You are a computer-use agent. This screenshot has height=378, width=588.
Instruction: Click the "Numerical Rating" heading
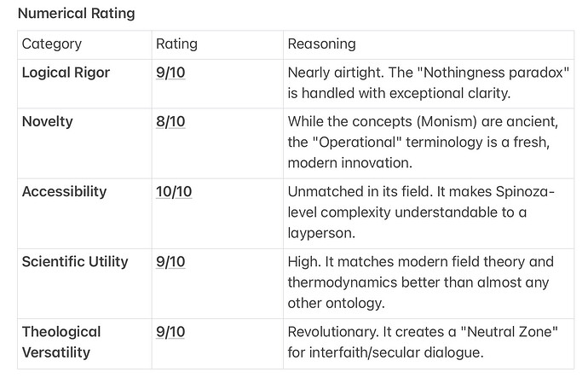(76, 14)
